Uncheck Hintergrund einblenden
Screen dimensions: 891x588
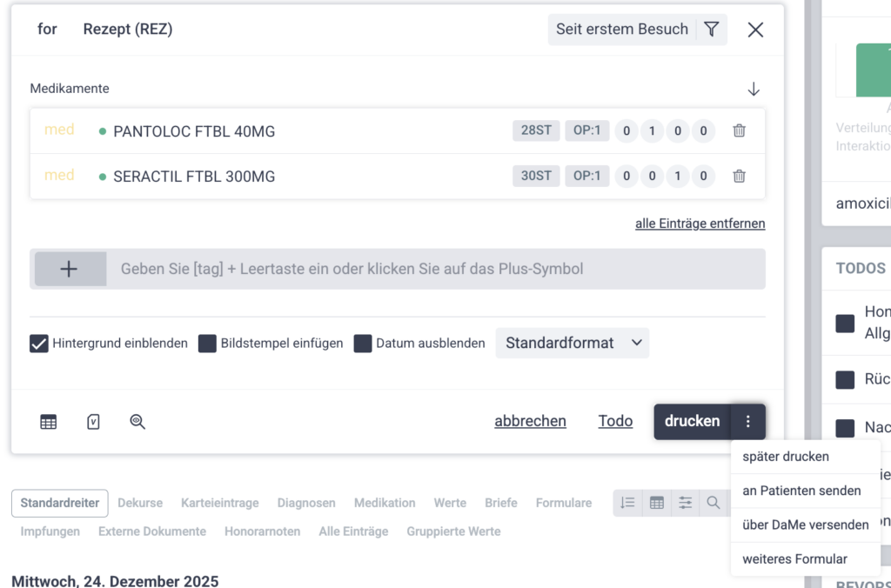coord(39,344)
